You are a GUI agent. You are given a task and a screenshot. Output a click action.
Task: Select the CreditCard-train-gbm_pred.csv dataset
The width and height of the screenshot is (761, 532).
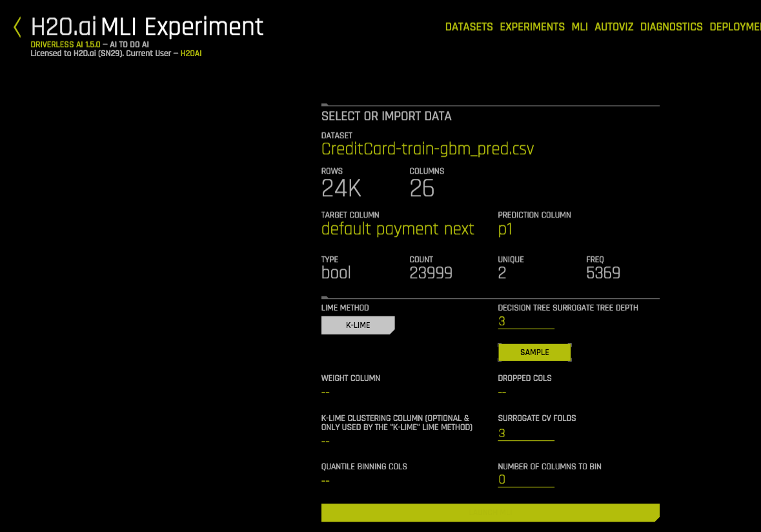coord(427,148)
